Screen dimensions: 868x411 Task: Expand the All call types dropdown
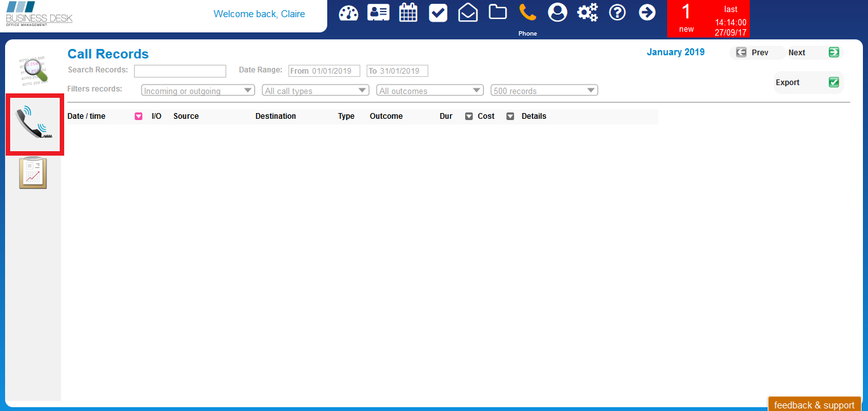tap(315, 90)
